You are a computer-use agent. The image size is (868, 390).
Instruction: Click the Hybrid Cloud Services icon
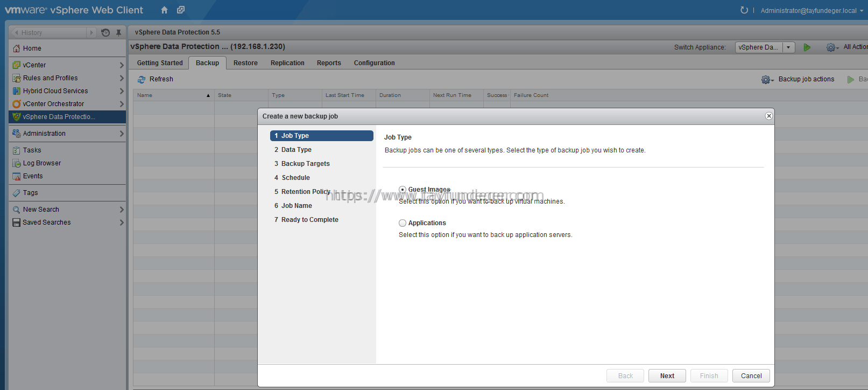(17, 91)
